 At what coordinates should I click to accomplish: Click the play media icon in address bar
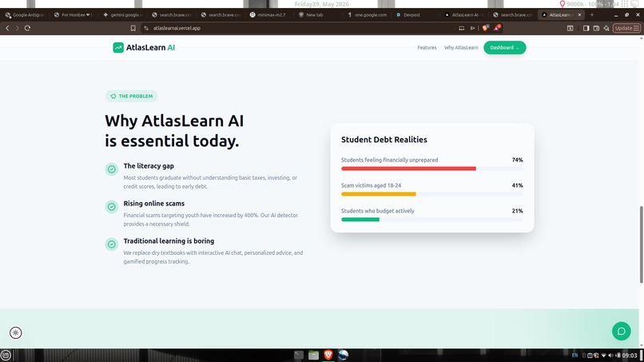[472, 28]
